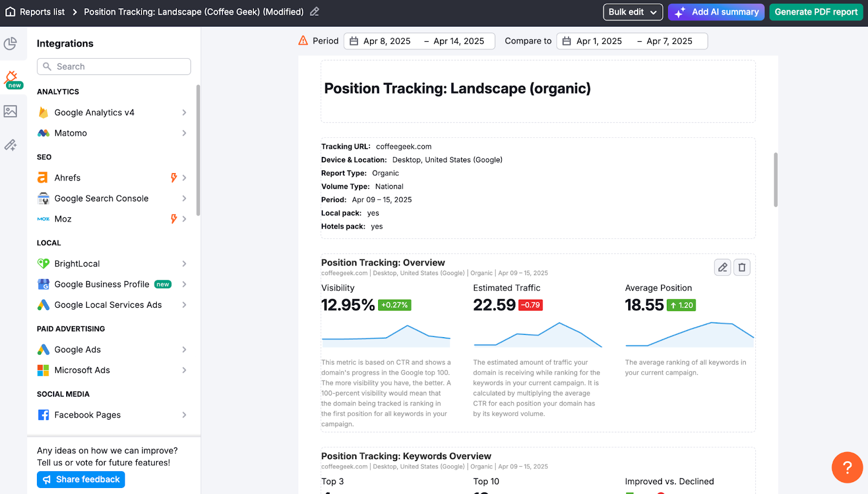
Task: Click Generate PDF report button
Action: tap(816, 12)
